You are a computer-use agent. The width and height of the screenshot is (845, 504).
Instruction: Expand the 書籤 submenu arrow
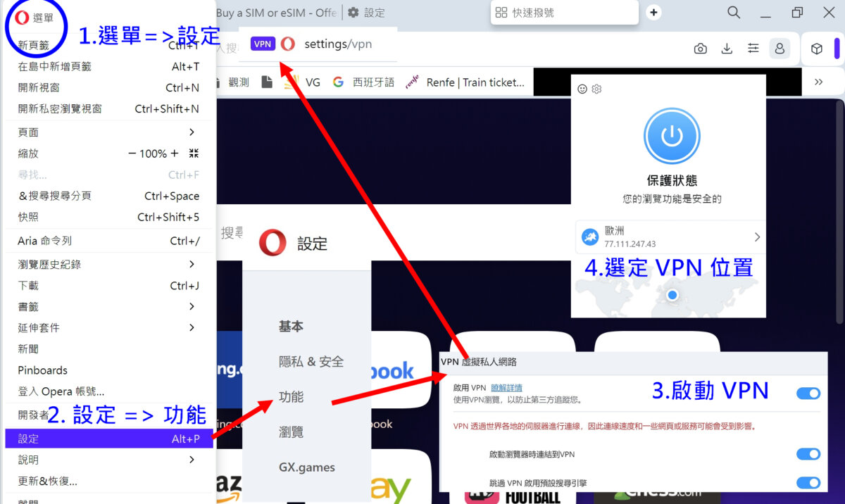tap(191, 306)
